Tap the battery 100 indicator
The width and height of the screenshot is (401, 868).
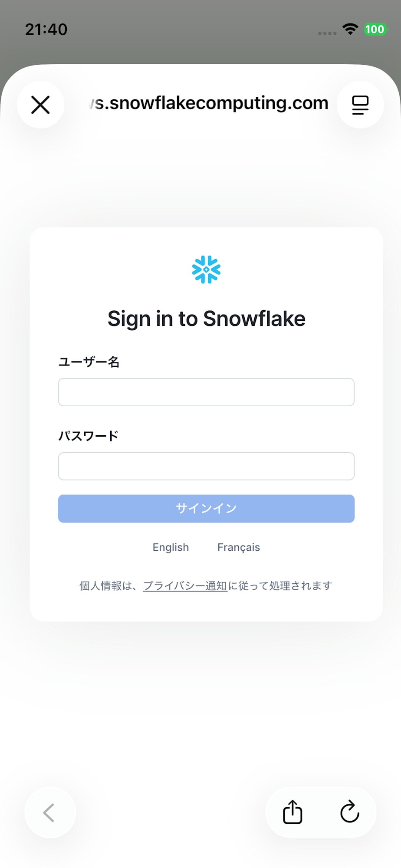tap(375, 29)
